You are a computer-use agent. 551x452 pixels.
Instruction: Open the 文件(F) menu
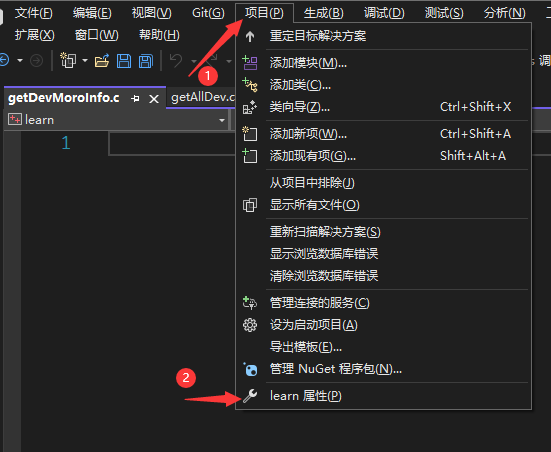click(x=33, y=13)
